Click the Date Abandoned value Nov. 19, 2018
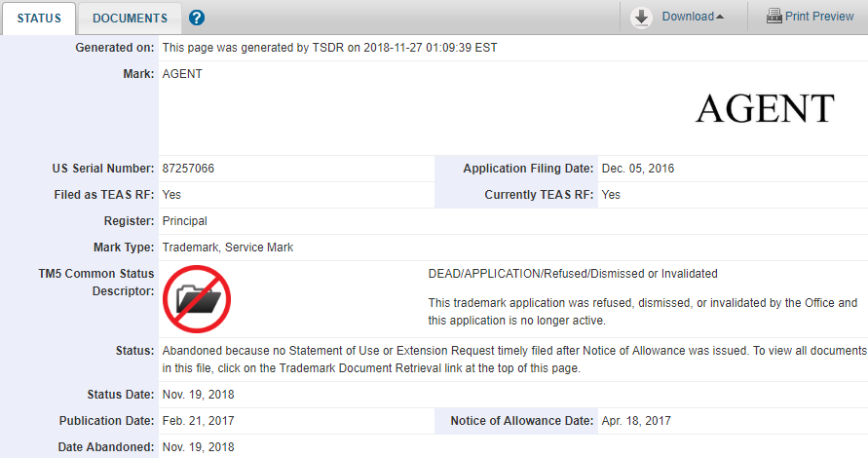The height and width of the screenshot is (458, 868). [x=198, y=447]
